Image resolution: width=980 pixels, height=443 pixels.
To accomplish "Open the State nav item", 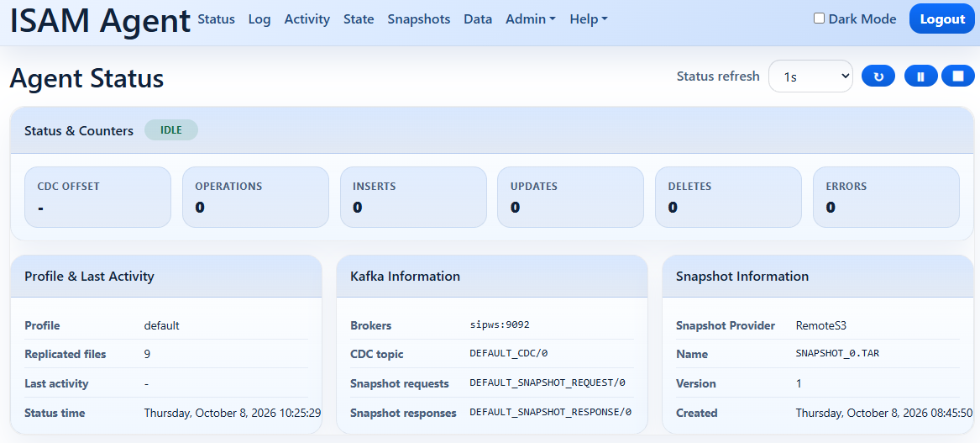I will (359, 19).
